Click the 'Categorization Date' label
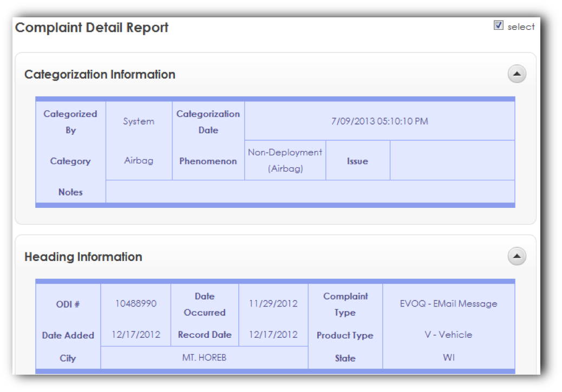 (208, 122)
